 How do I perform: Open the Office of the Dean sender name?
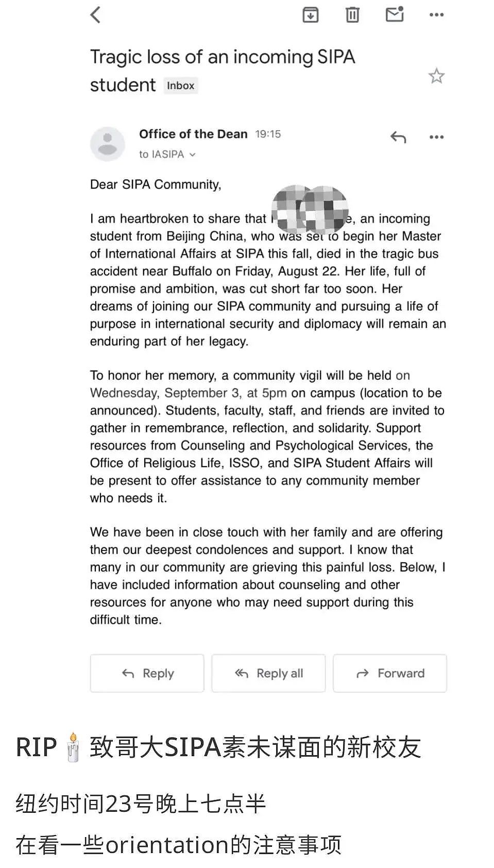[x=193, y=134]
